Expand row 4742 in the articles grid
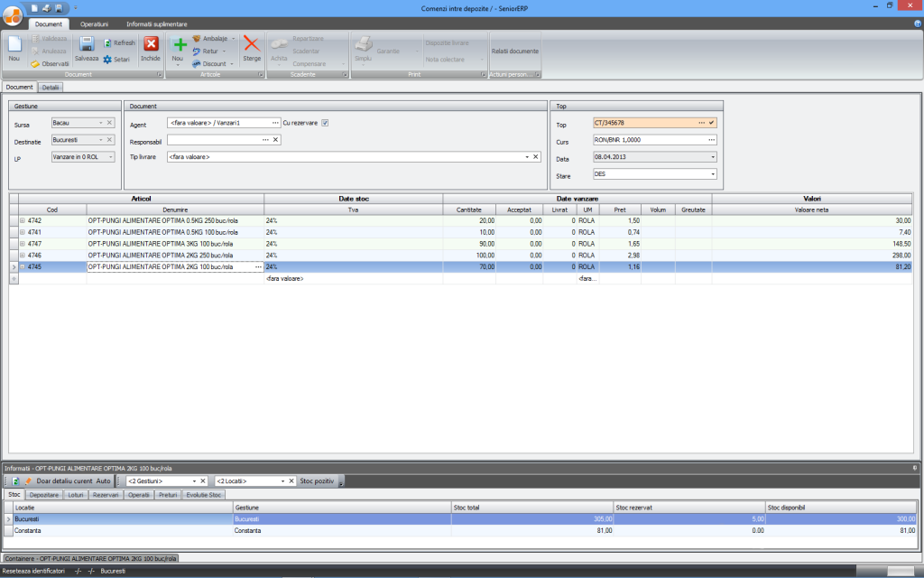This screenshot has height=578, width=924. [23, 219]
